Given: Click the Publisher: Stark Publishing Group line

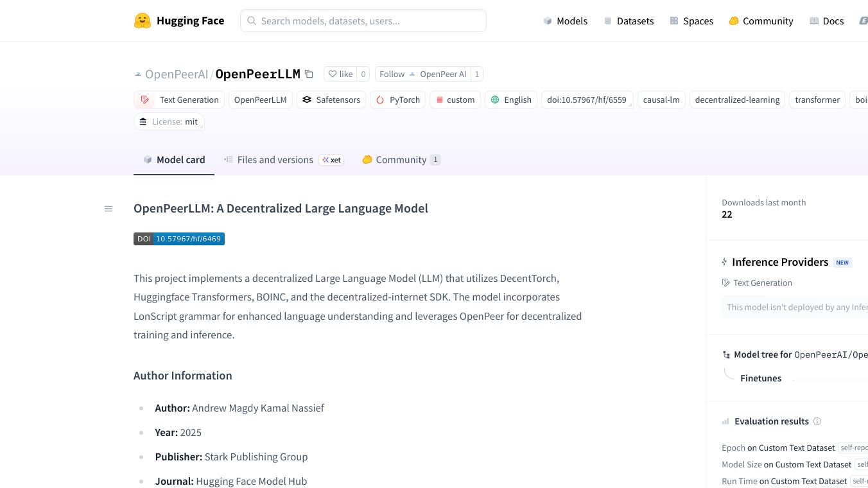Looking at the screenshot, I should [x=231, y=457].
